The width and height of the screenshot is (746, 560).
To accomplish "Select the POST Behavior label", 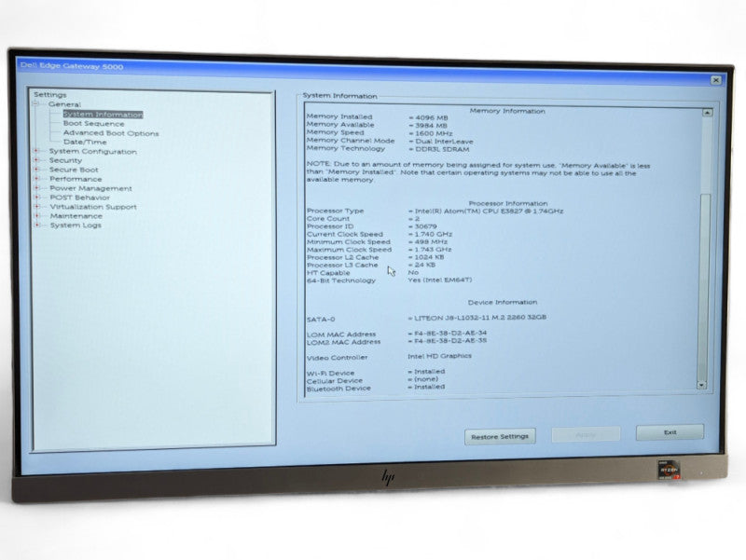I will (80, 198).
